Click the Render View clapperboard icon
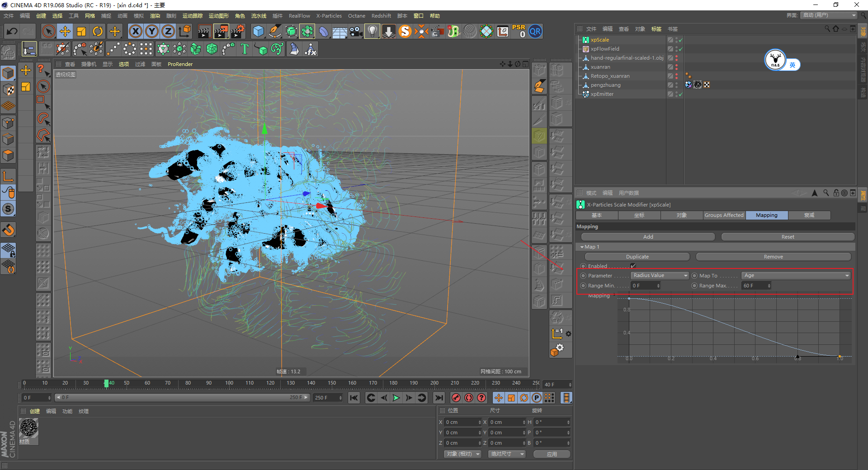The width and height of the screenshot is (868, 470). point(204,31)
